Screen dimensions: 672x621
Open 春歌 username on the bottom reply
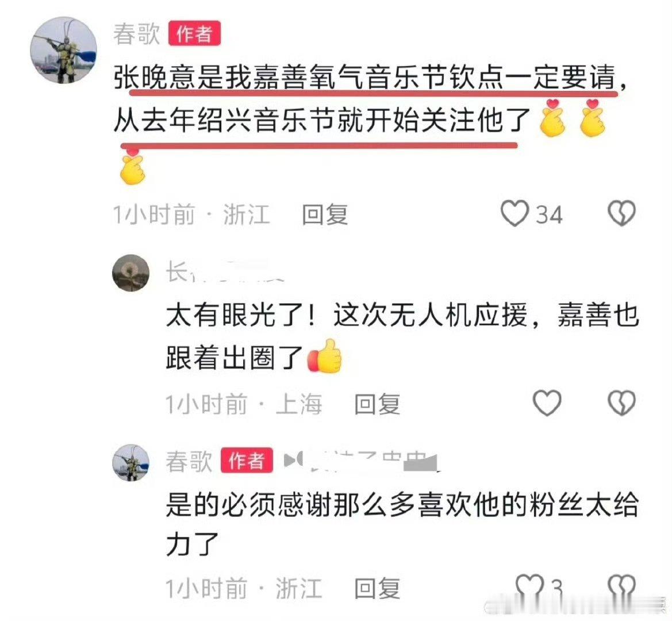coord(189,461)
